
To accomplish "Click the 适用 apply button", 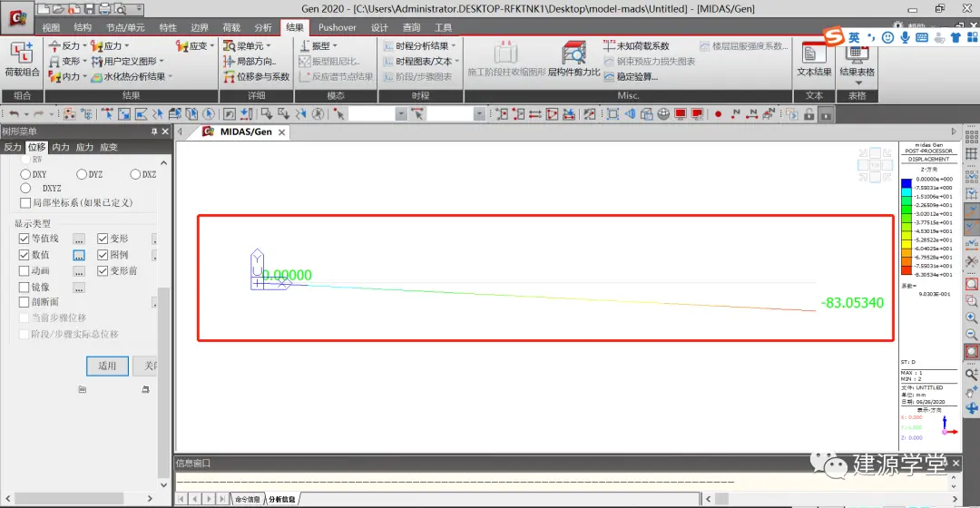I will pos(107,366).
